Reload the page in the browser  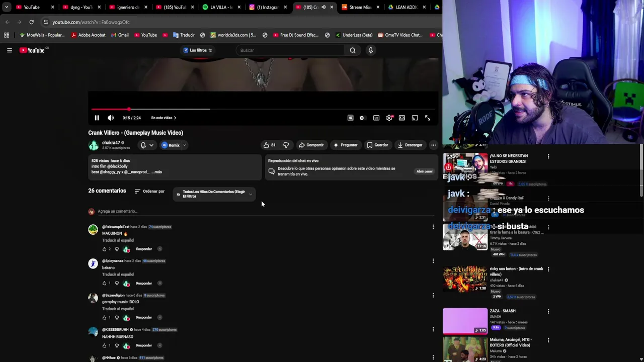tap(31, 22)
